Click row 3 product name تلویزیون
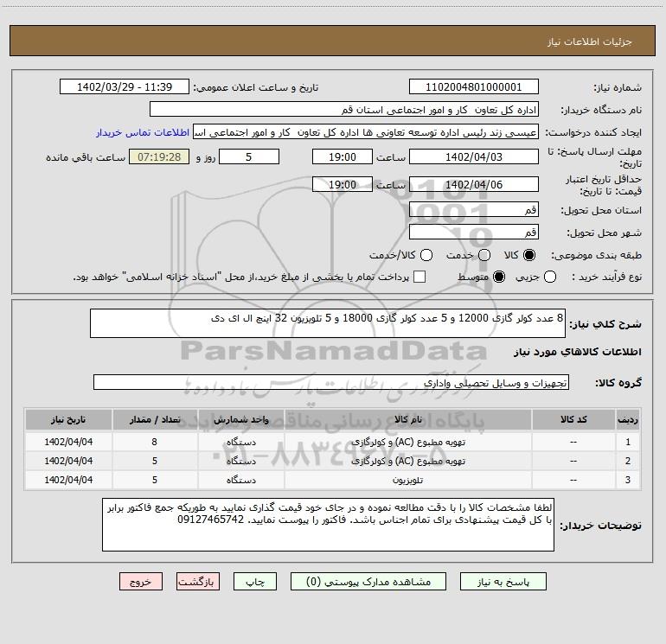The width and height of the screenshot is (666, 644). tap(407, 480)
